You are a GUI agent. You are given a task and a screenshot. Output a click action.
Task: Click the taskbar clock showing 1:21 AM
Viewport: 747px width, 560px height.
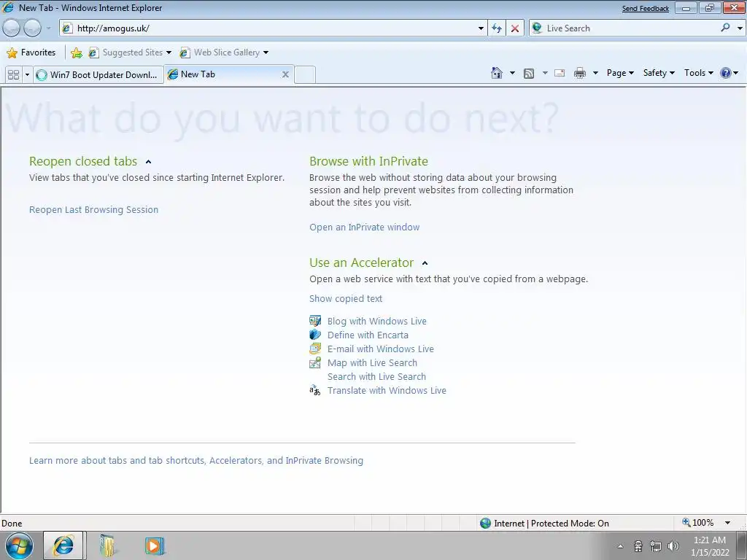coord(710,546)
